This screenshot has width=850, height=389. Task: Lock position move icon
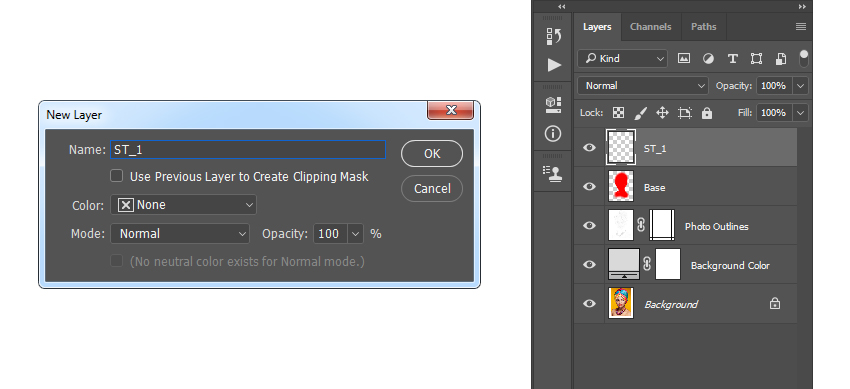click(662, 113)
